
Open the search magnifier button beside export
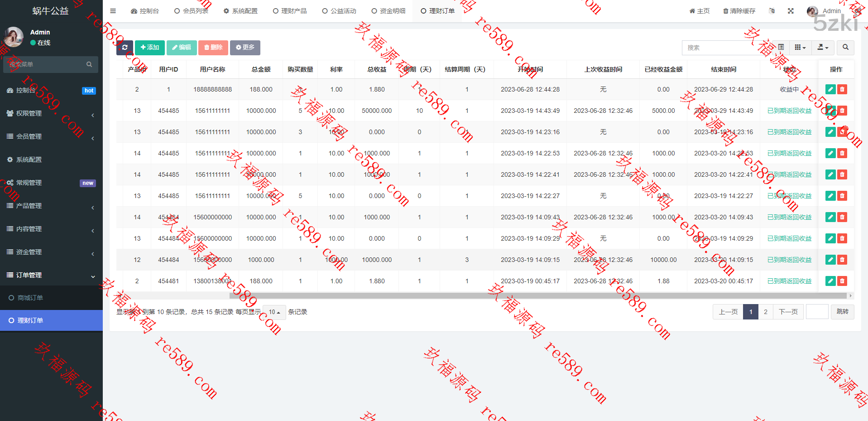pyautogui.click(x=845, y=48)
